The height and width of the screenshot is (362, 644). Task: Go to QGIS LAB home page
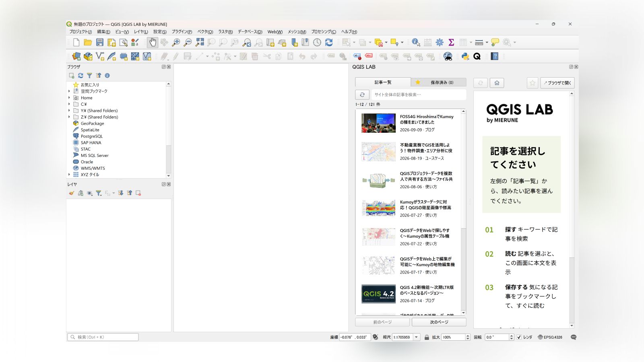[497, 83]
